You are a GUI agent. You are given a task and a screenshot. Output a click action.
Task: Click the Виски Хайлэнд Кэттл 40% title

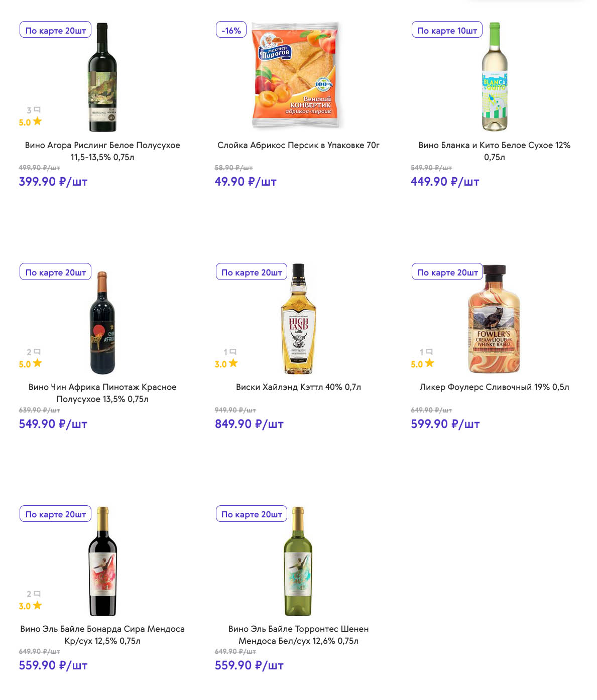[x=298, y=387]
